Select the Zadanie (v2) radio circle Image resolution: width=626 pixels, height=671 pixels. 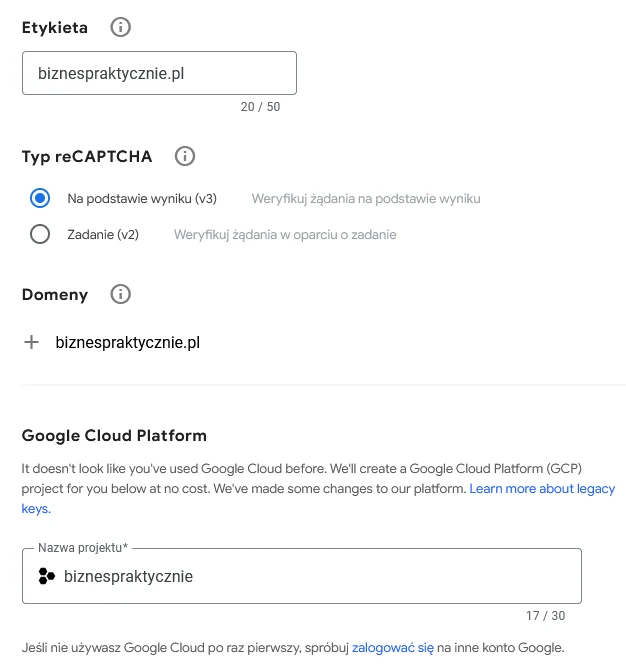pos(40,235)
